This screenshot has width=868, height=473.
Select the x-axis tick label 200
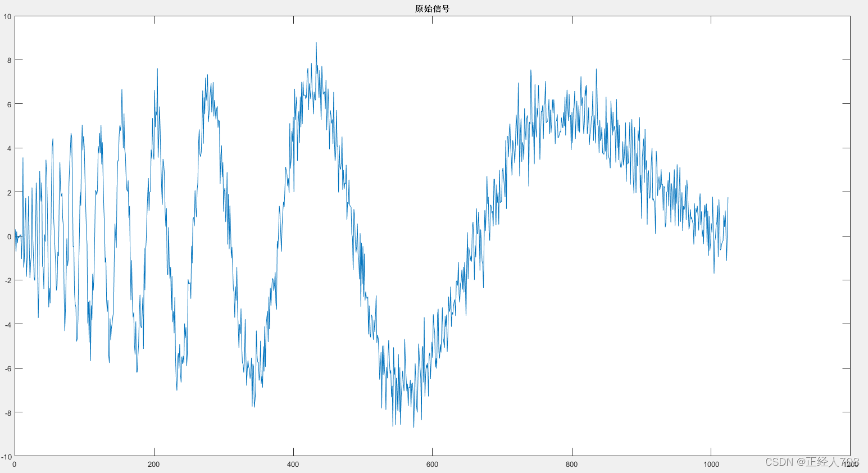tap(153, 464)
